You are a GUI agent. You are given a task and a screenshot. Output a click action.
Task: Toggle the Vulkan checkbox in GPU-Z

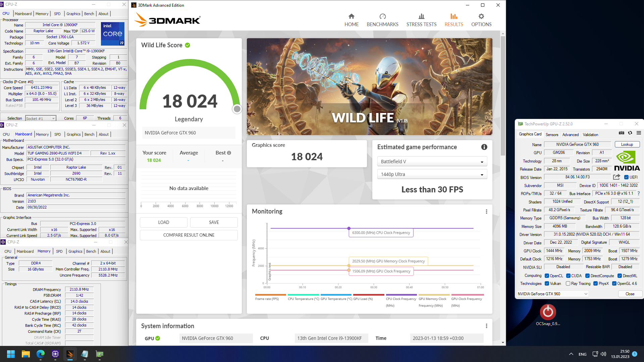(547, 284)
